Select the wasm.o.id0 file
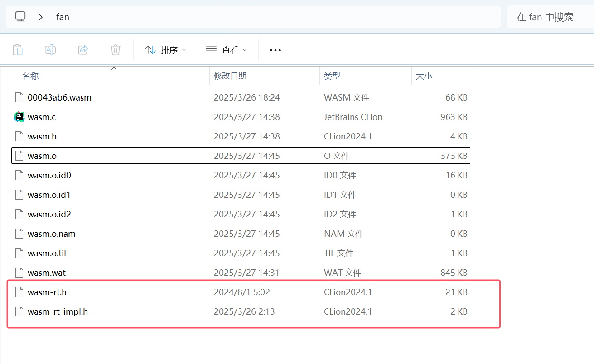This screenshot has width=594, height=364. click(49, 175)
